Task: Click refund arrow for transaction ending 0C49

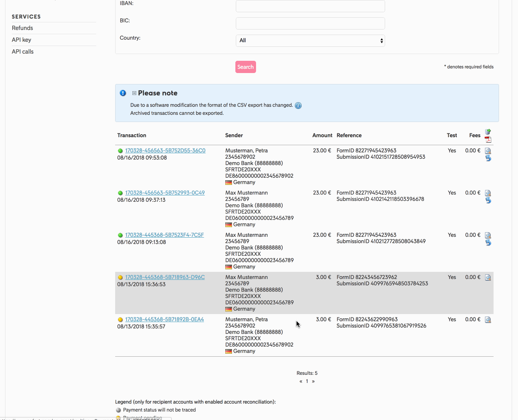Action: click(488, 201)
